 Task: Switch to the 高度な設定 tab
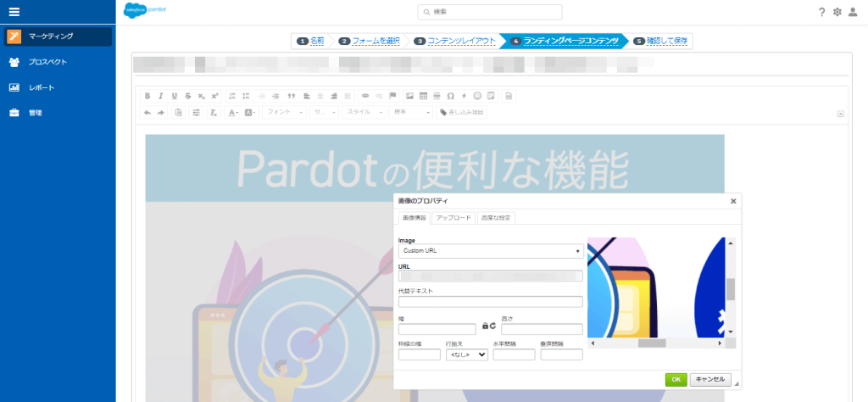(496, 218)
